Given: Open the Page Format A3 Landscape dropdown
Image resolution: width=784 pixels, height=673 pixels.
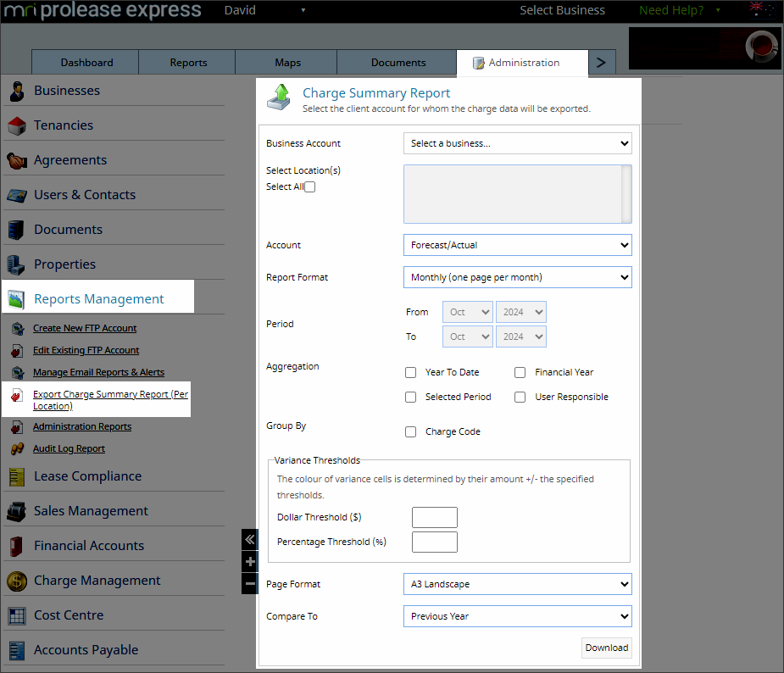Looking at the screenshot, I should pos(518,584).
